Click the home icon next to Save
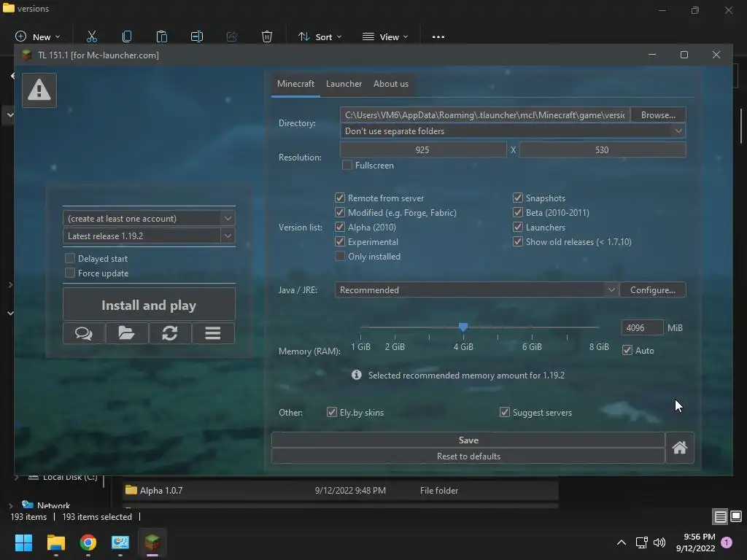The image size is (747, 560). [679, 448]
